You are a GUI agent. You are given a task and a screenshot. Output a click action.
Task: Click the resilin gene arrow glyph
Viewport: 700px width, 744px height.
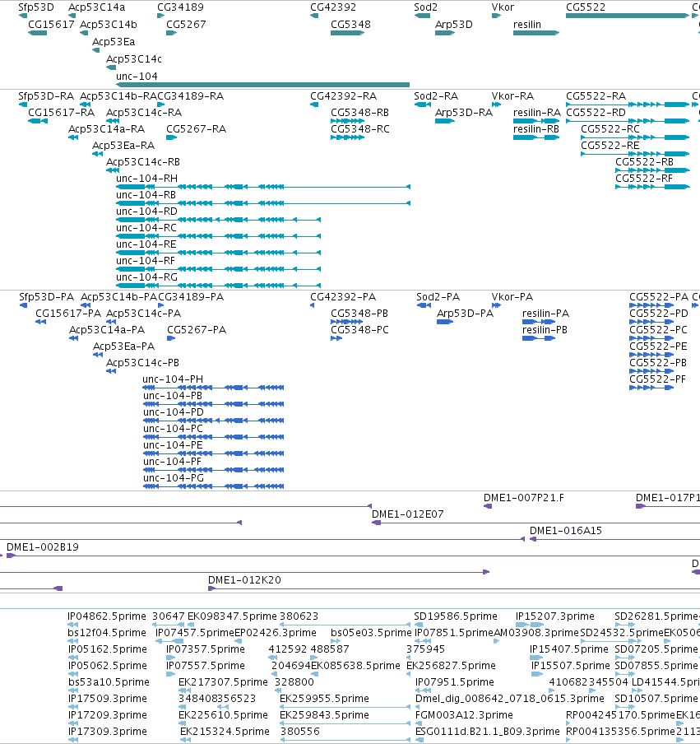coord(536,33)
